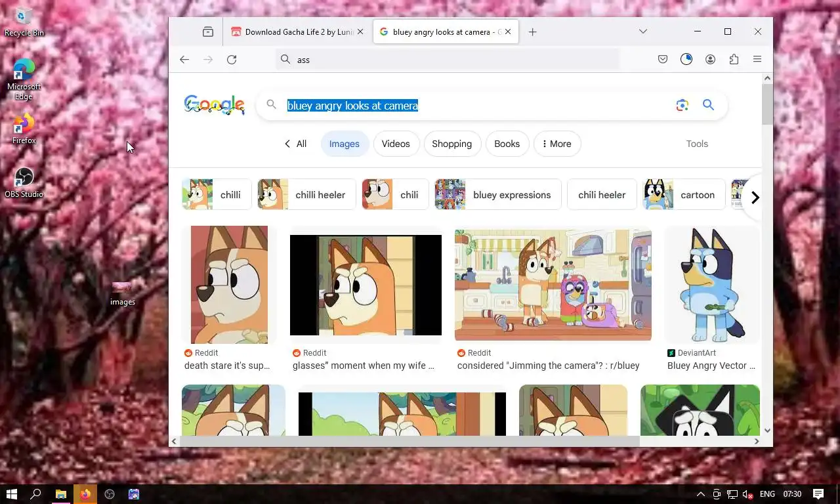Reload the current page
This screenshot has width=840, height=504.
point(232,60)
